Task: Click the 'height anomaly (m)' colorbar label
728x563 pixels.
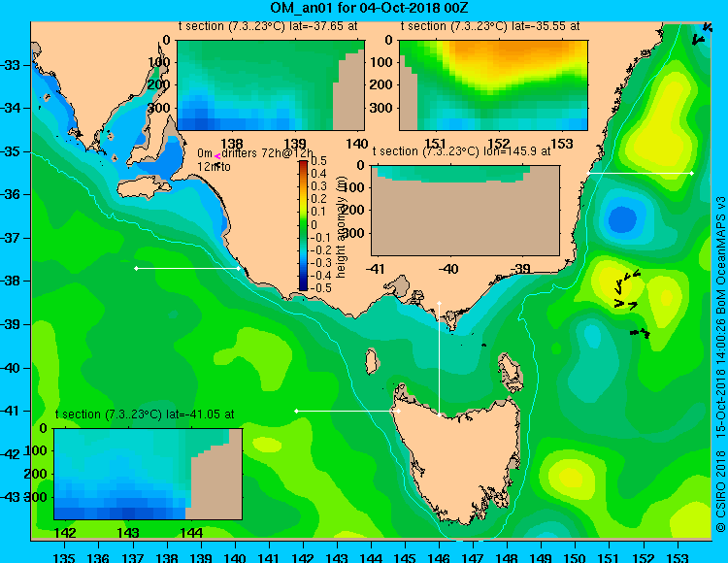Action: tap(342, 227)
